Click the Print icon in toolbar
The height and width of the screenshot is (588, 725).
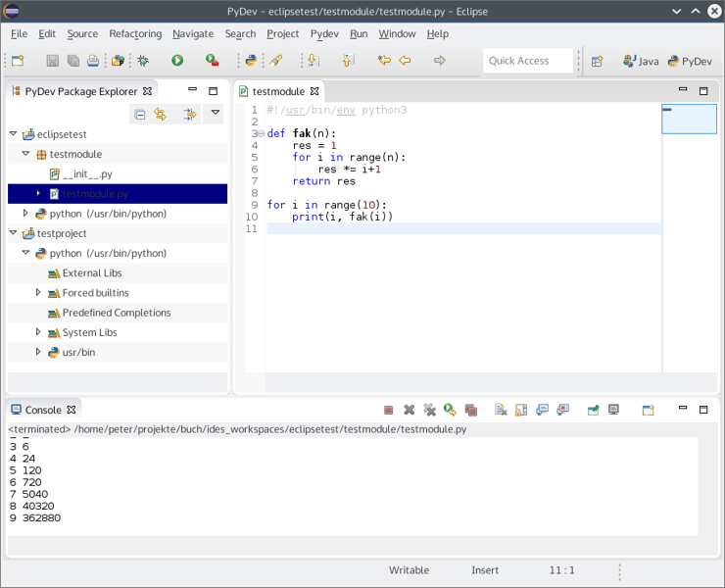pyautogui.click(x=93, y=61)
